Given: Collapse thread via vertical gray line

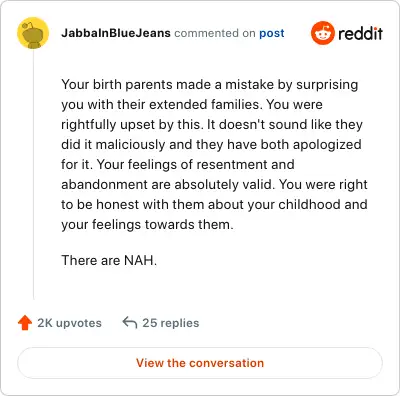Looking at the screenshot, I should click(33, 174).
